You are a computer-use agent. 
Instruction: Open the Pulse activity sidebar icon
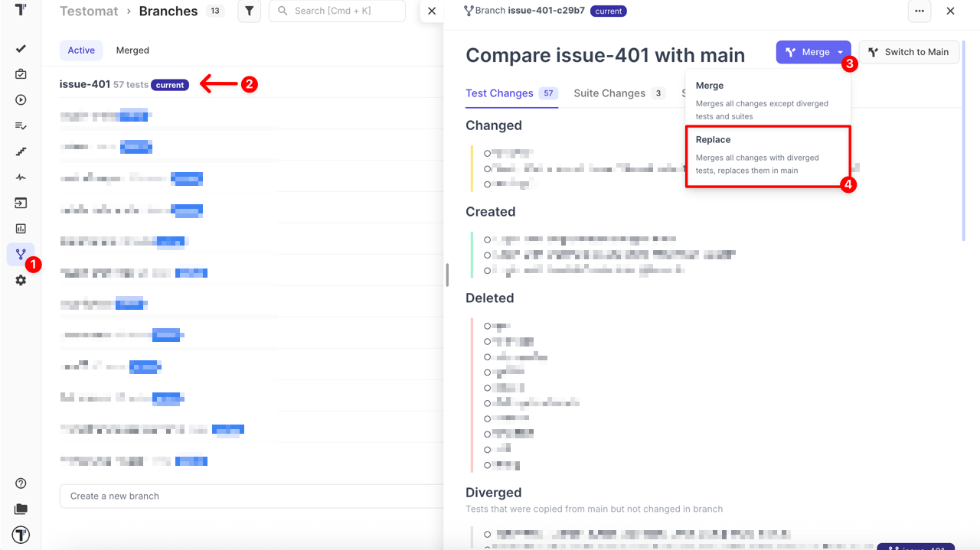tap(21, 177)
